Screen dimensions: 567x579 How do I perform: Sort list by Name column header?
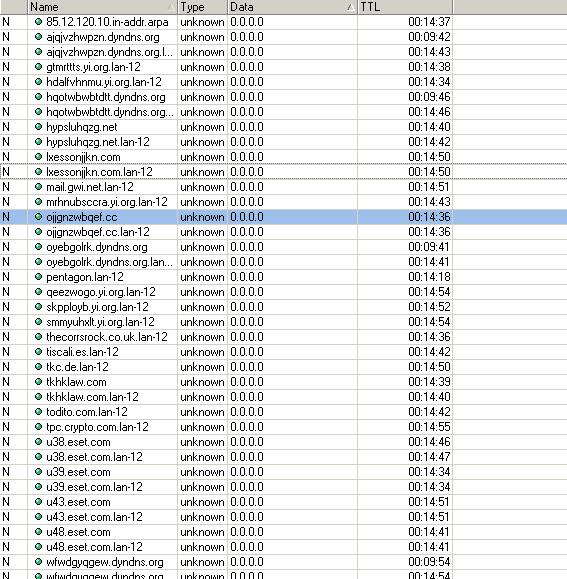tap(102, 7)
